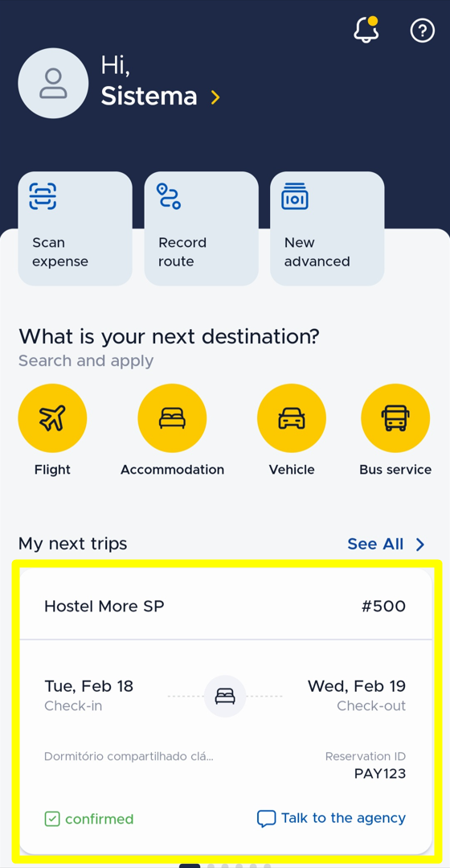This screenshot has height=868, width=450.
Task: Choose the Bus service icon
Action: point(395,418)
